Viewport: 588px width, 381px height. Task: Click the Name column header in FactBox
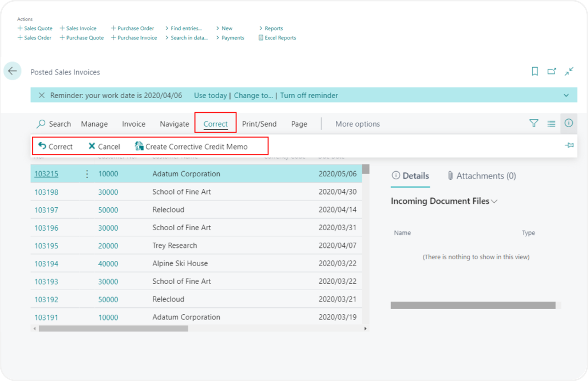402,233
